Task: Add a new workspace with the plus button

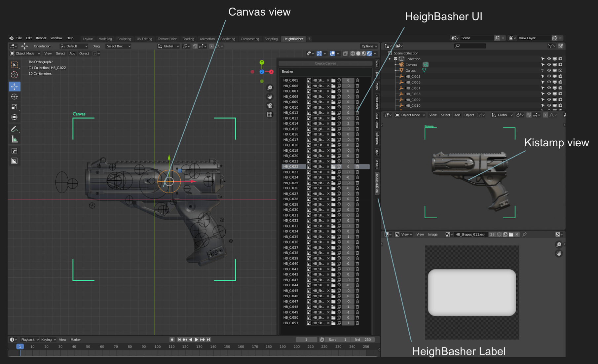Action: click(x=309, y=39)
